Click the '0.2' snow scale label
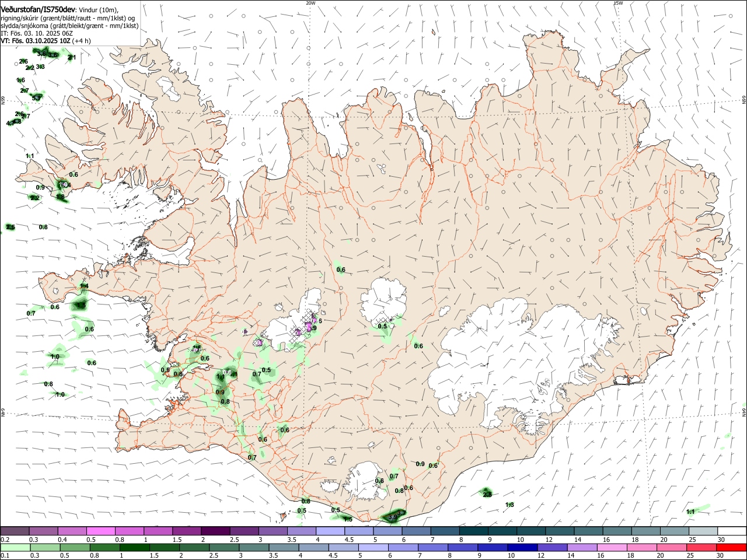The image size is (747, 560). pos(6,540)
